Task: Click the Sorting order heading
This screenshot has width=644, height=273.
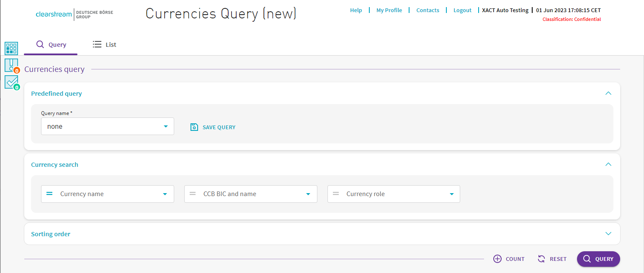Action: [51, 234]
